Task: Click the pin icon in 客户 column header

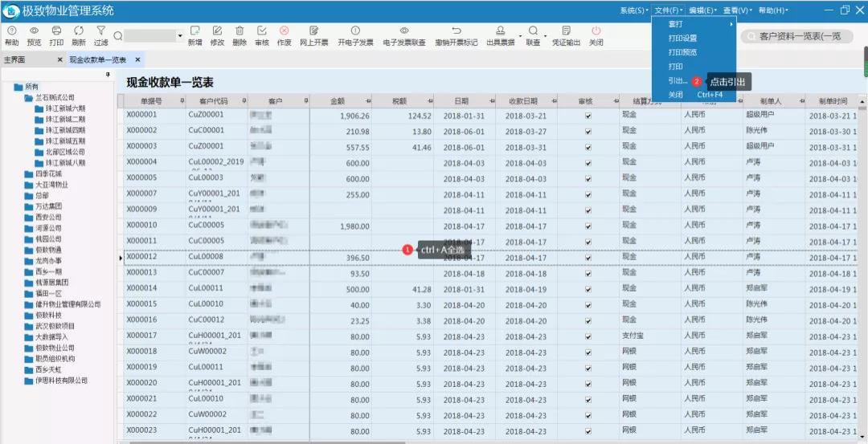Action: point(306,101)
